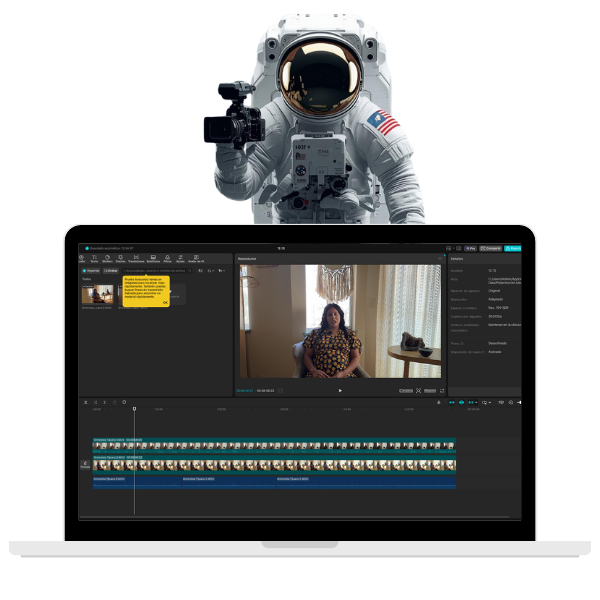Select the Todos media category
The height and width of the screenshot is (600, 600).
(x=86, y=279)
